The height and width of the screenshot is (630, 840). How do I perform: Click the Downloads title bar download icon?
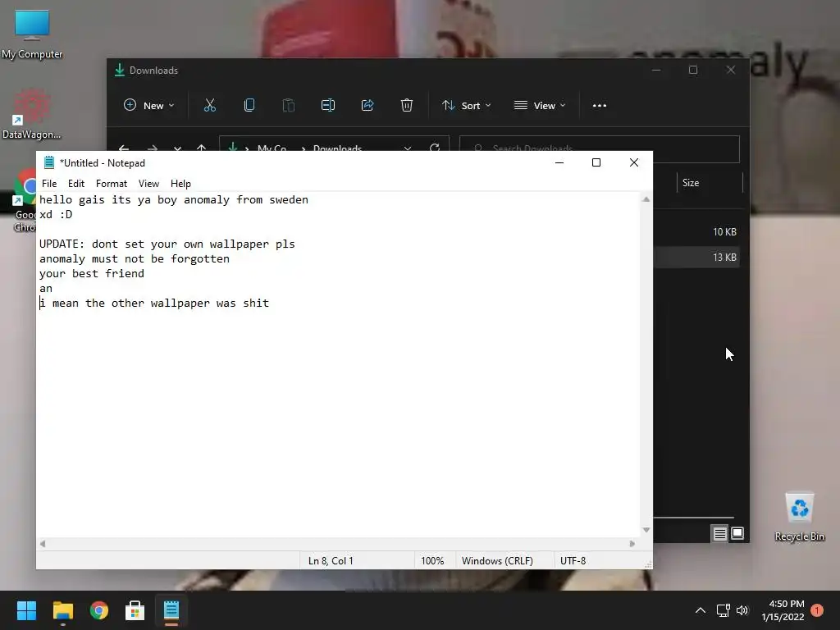(120, 71)
